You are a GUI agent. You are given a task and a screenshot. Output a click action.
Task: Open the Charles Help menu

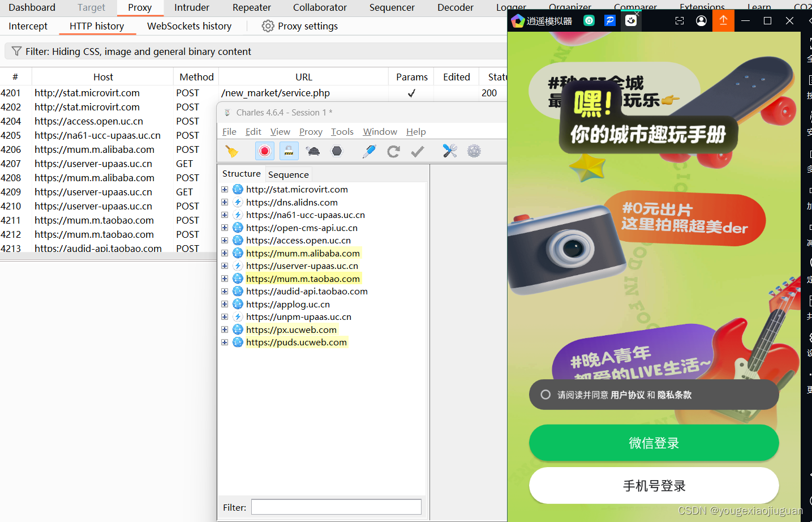416,131
